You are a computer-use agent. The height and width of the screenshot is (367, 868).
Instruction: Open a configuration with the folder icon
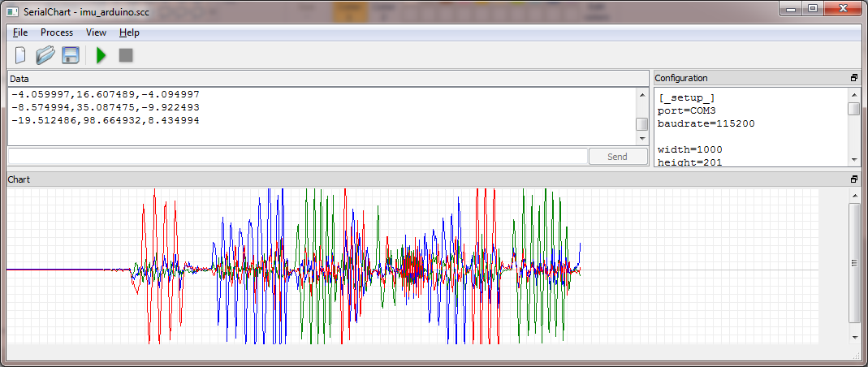(x=45, y=55)
